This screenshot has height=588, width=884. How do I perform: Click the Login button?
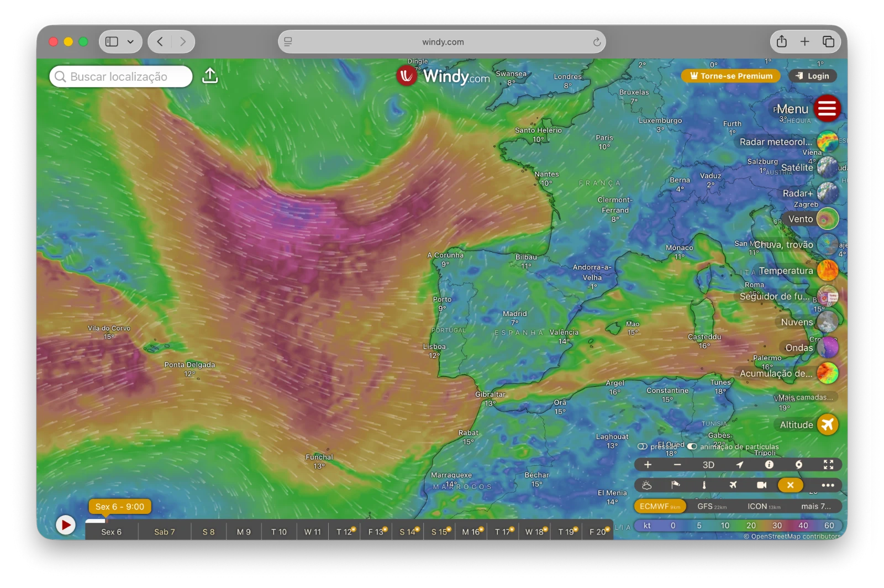[813, 76]
